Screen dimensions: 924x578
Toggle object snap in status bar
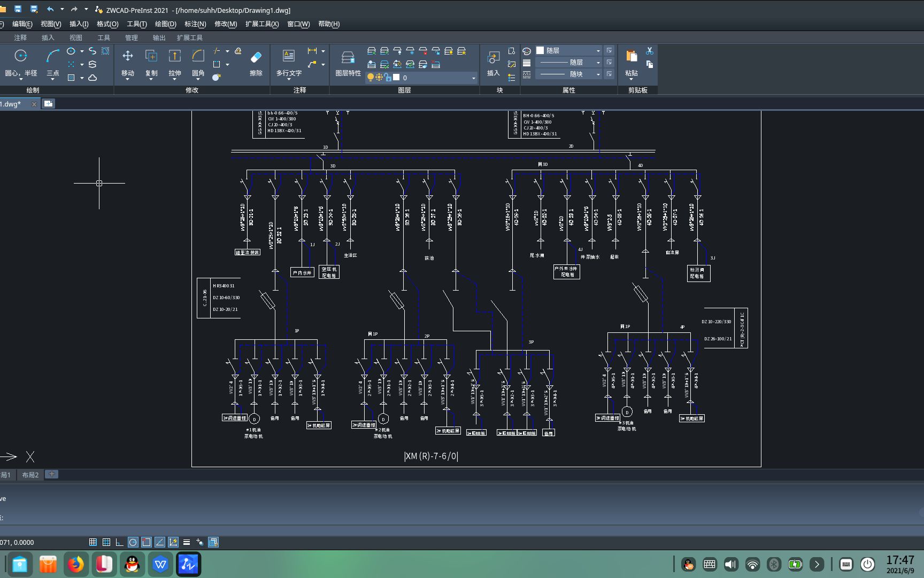click(x=147, y=542)
